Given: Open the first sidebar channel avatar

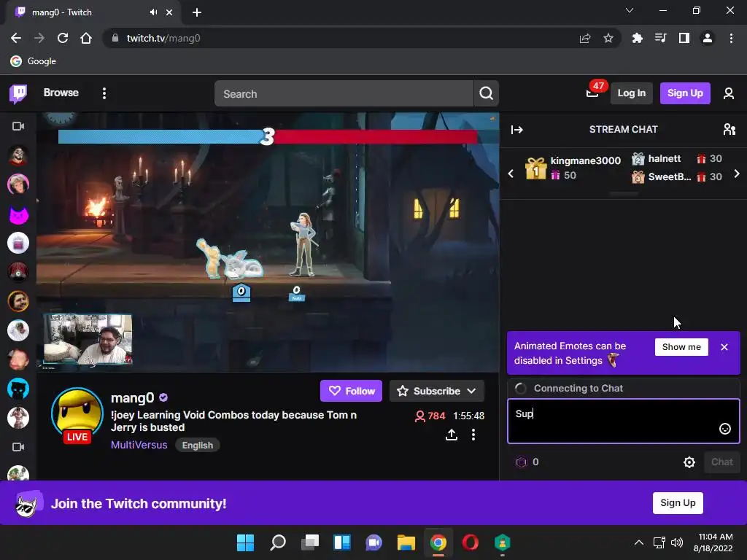Looking at the screenshot, I should [x=18, y=156].
